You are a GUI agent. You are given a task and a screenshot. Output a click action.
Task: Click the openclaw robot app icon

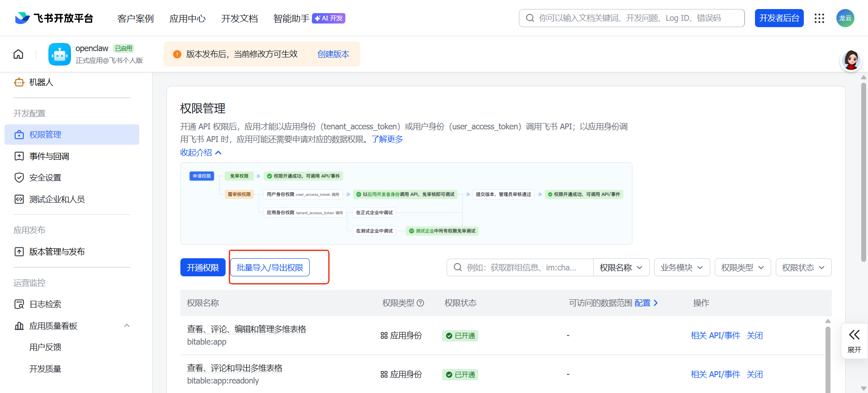[x=60, y=54]
